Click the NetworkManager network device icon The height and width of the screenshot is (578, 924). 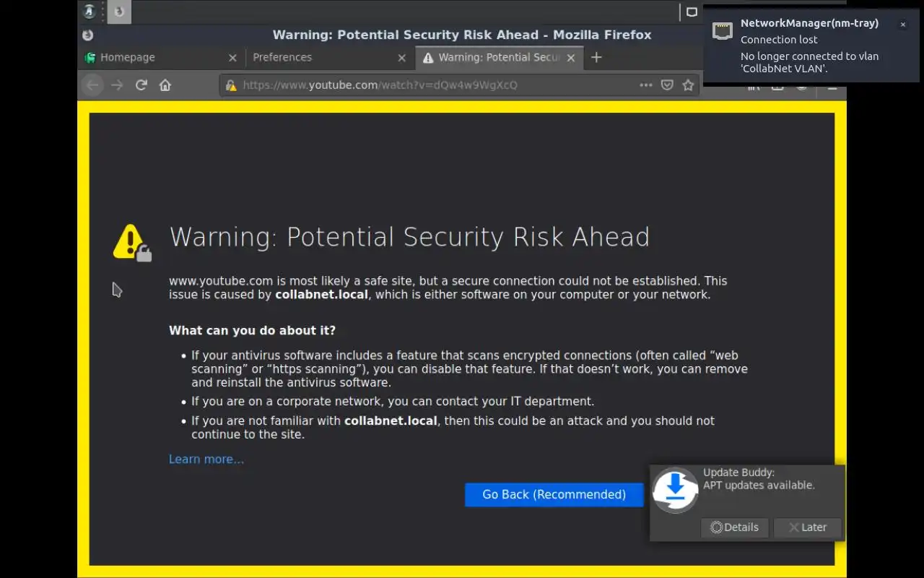click(723, 30)
